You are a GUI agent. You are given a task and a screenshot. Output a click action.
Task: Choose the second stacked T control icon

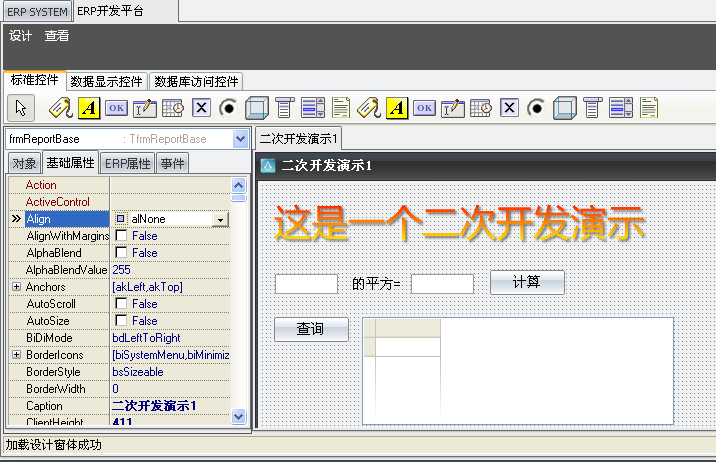593,108
